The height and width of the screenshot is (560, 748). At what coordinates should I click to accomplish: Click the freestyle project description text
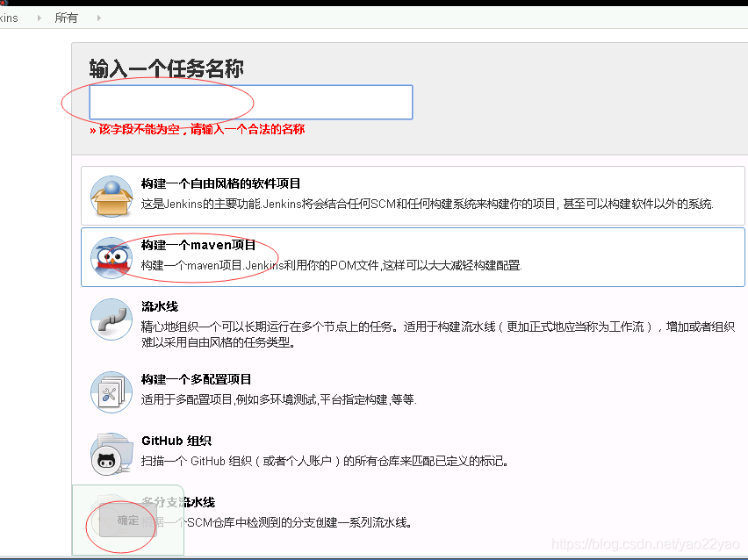(x=428, y=205)
